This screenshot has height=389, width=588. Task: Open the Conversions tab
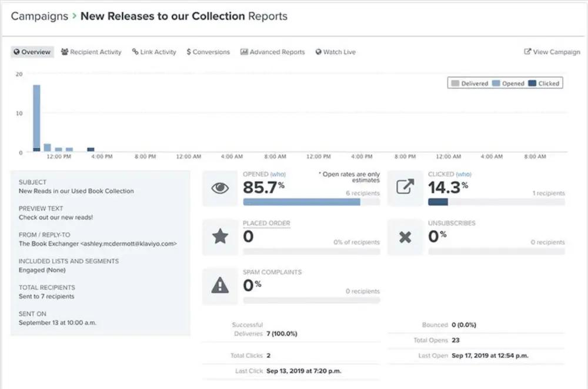point(208,52)
